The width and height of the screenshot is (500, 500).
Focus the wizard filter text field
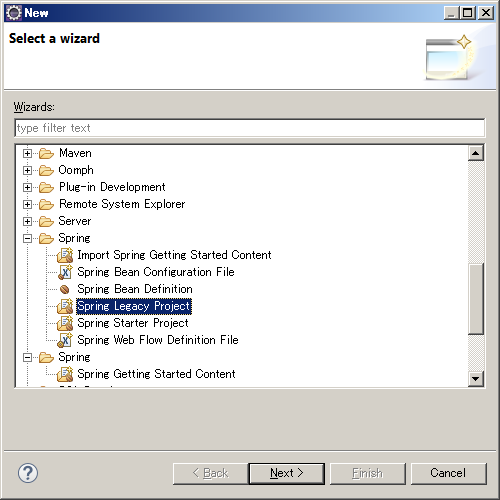pos(250,128)
